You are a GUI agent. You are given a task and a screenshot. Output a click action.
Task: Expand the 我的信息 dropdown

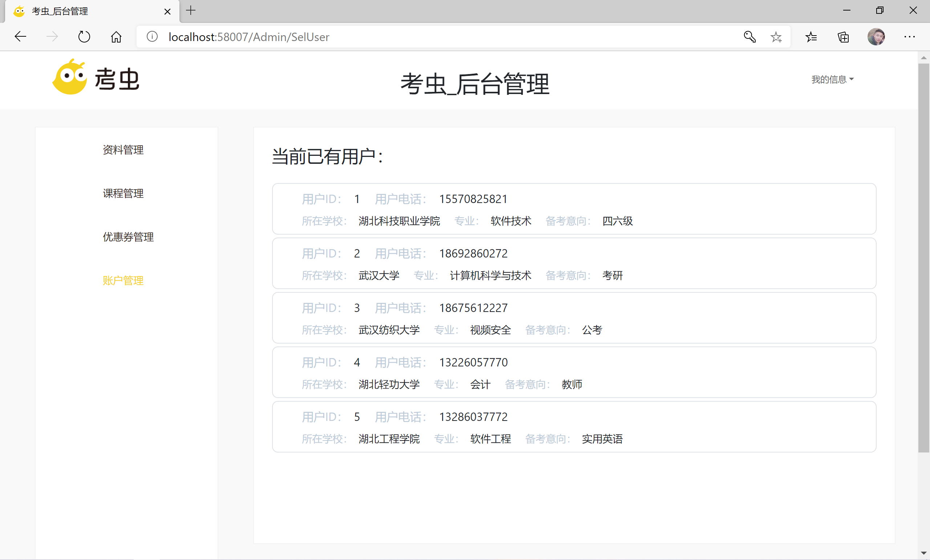tap(832, 79)
